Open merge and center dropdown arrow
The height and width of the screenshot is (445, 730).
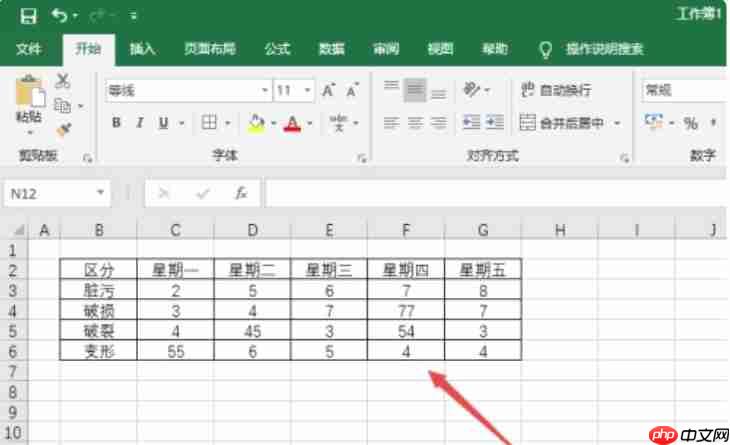pos(617,123)
